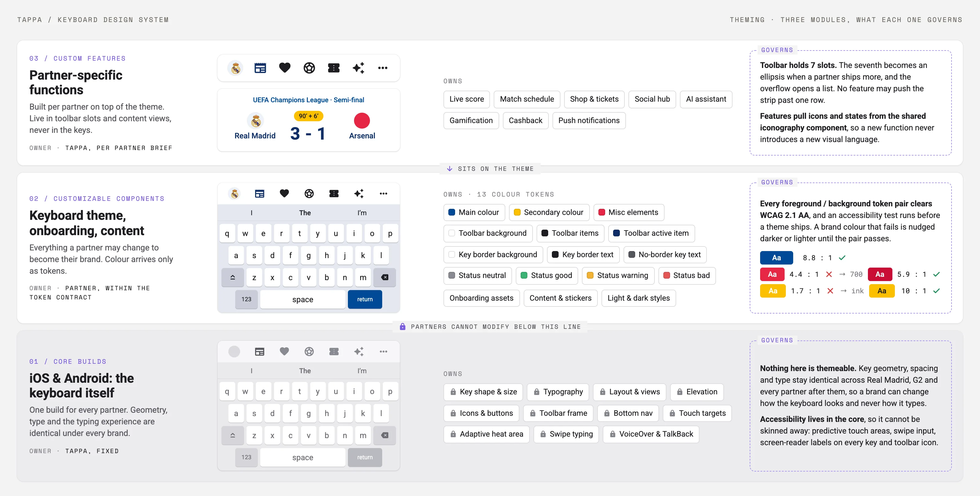
Task: Tap the backspace key on the themed keyboard
Action: (385, 277)
